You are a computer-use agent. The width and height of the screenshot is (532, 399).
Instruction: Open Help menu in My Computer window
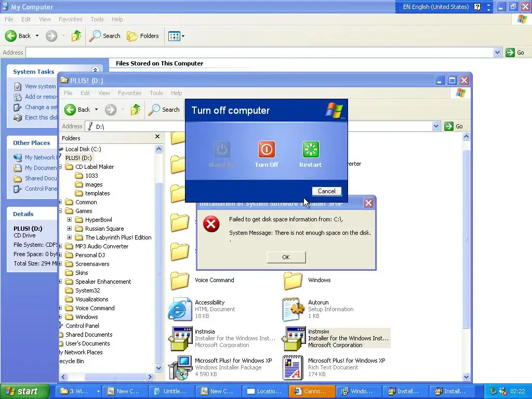click(117, 19)
